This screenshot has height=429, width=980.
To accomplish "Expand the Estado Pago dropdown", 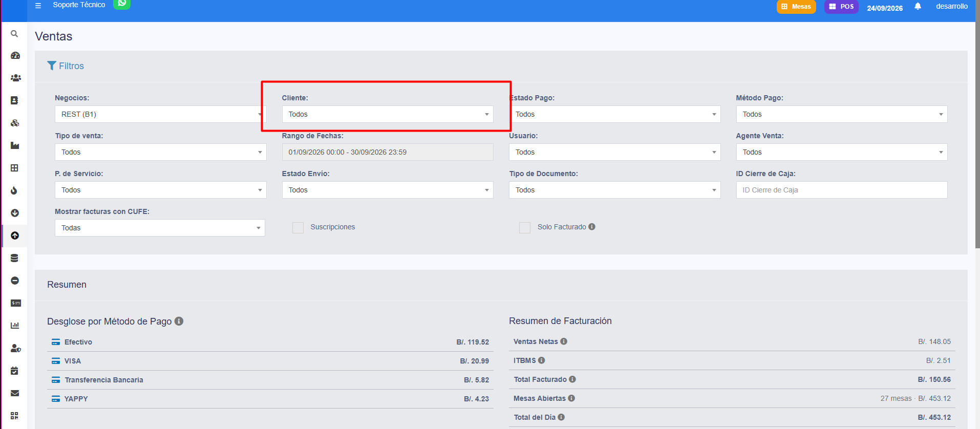I will click(614, 114).
